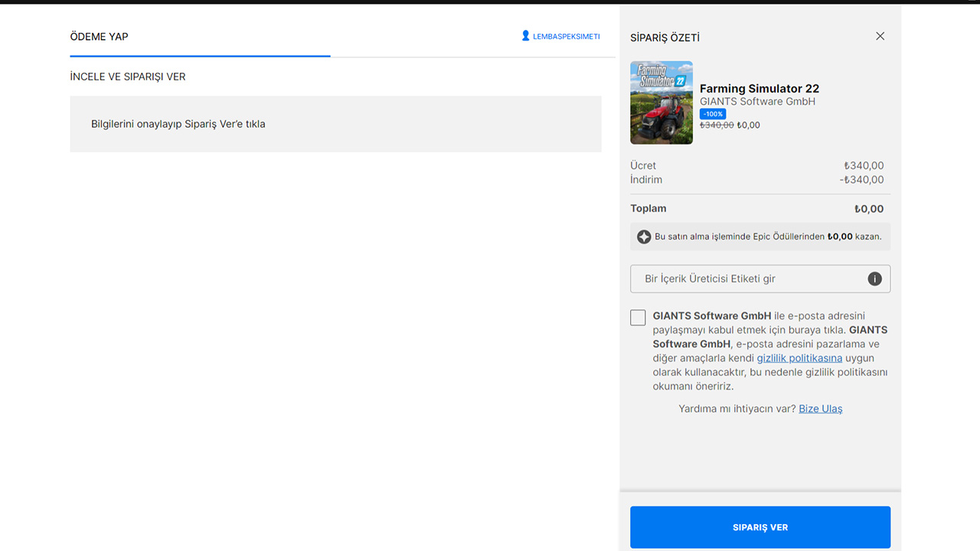Click the Farming Simulator 22 cover thumbnail
The height and width of the screenshot is (551, 980).
pyautogui.click(x=661, y=103)
